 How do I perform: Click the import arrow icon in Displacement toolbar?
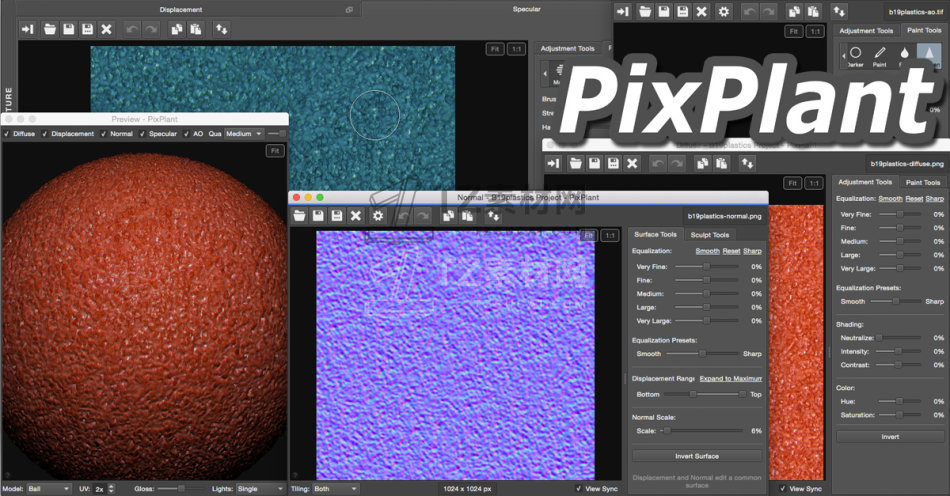coord(26,29)
